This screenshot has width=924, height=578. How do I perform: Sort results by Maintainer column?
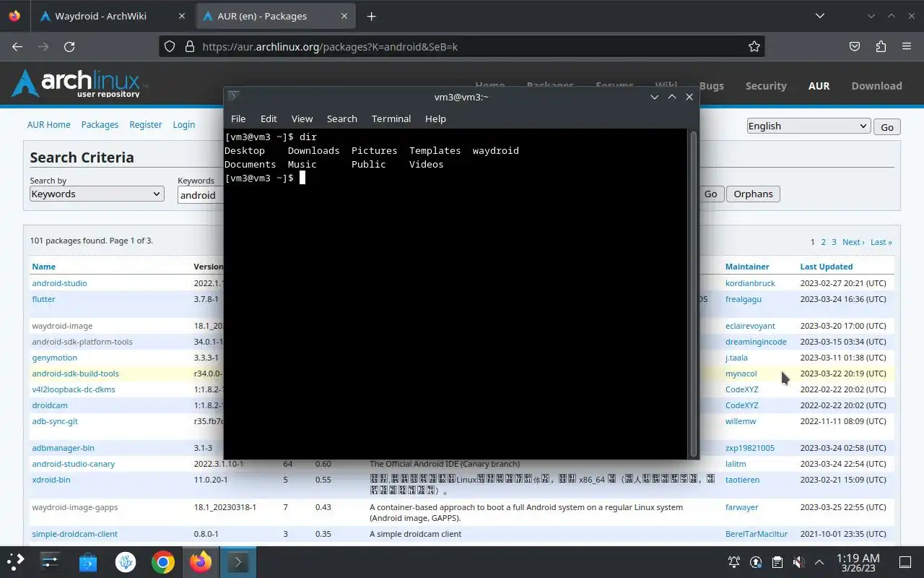coord(747,267)
